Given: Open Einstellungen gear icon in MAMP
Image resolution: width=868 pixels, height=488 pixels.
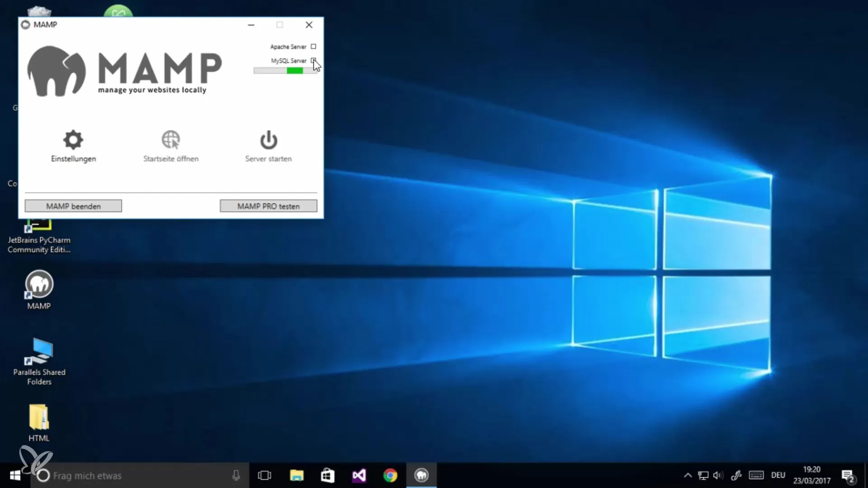Looking at the screenshot, I should pyautogui.click(x=73, y=140).
